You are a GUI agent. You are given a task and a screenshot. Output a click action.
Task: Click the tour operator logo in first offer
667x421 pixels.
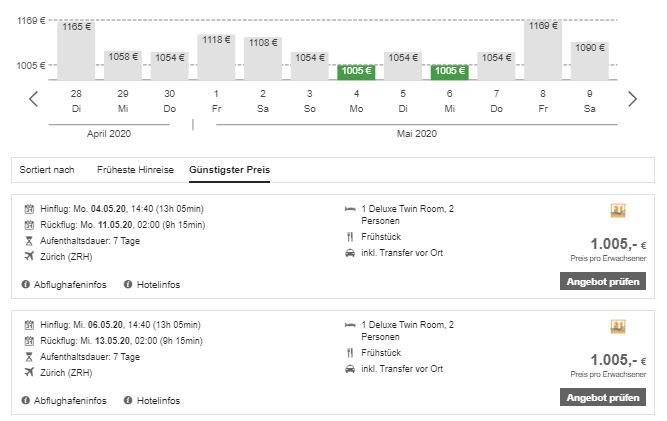point(617,211)
